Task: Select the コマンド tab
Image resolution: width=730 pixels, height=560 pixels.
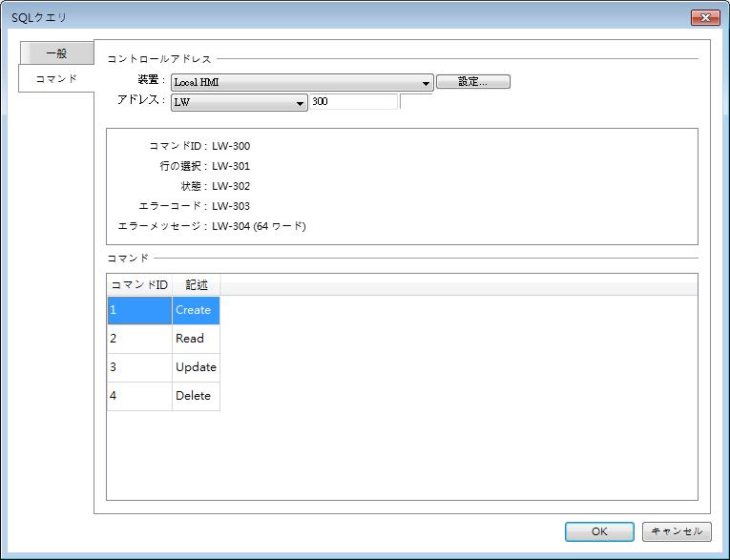Action: [x=56, y=78]
